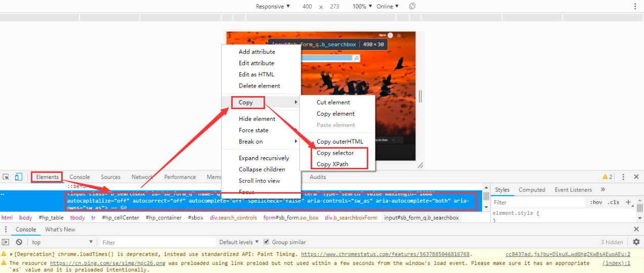Screen dimensions: 644x273
Task: Click the viewport height field 273
Action: click(x=334, y=7)
